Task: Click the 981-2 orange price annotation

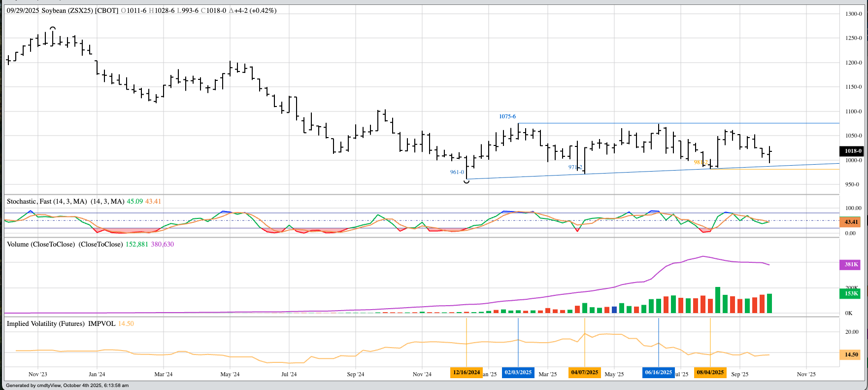Action: 701,163
